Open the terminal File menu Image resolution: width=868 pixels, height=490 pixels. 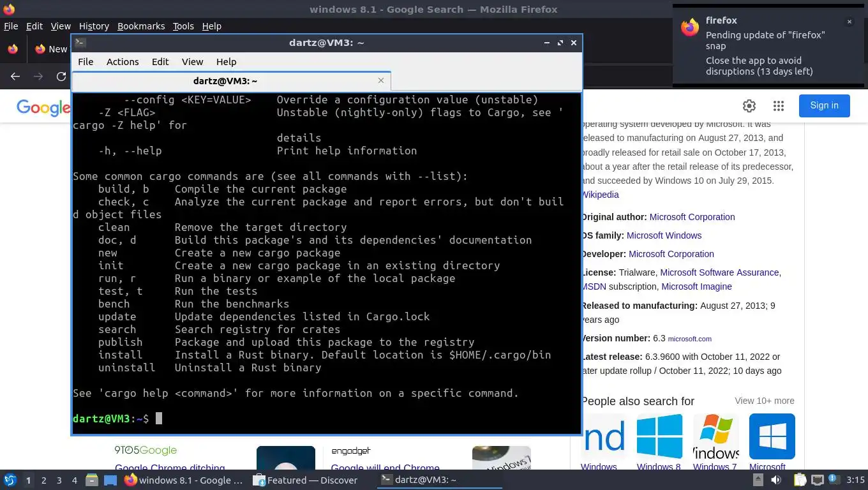click(86, 62)
